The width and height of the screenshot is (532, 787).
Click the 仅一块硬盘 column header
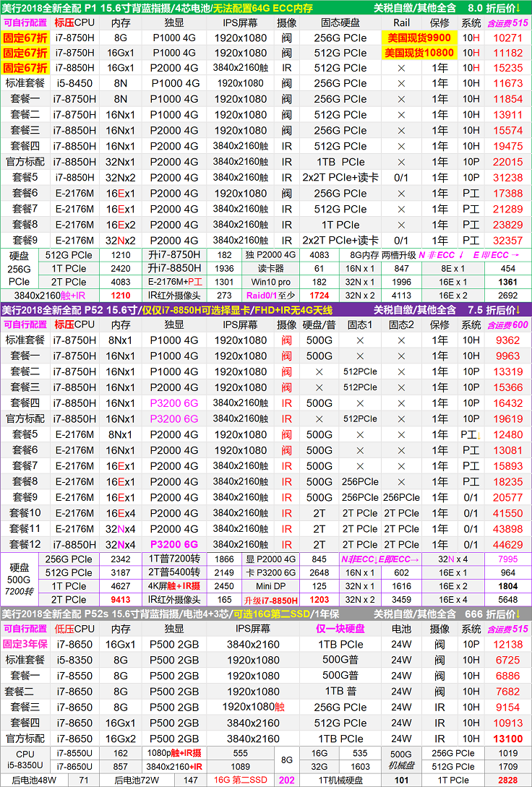pyautogui.click(x=340, y=629)
